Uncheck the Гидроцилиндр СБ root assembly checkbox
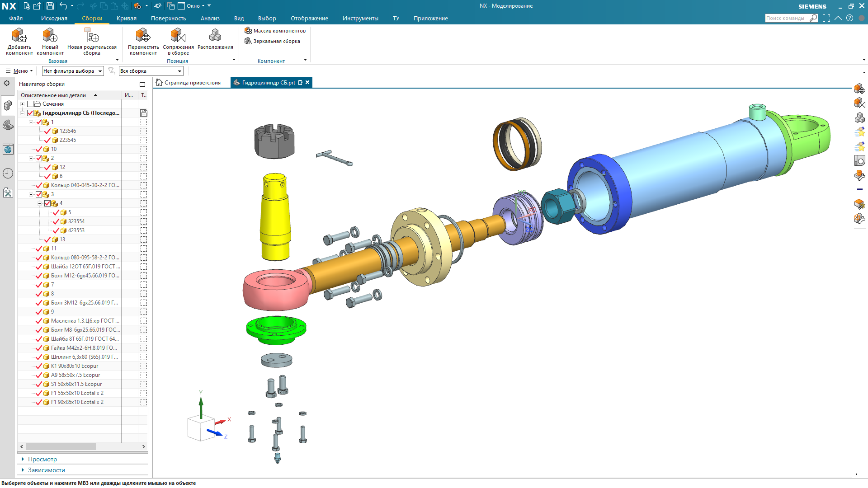Viewport: 868px width, 488px height. pyautogui.click(x=30, y=113)
